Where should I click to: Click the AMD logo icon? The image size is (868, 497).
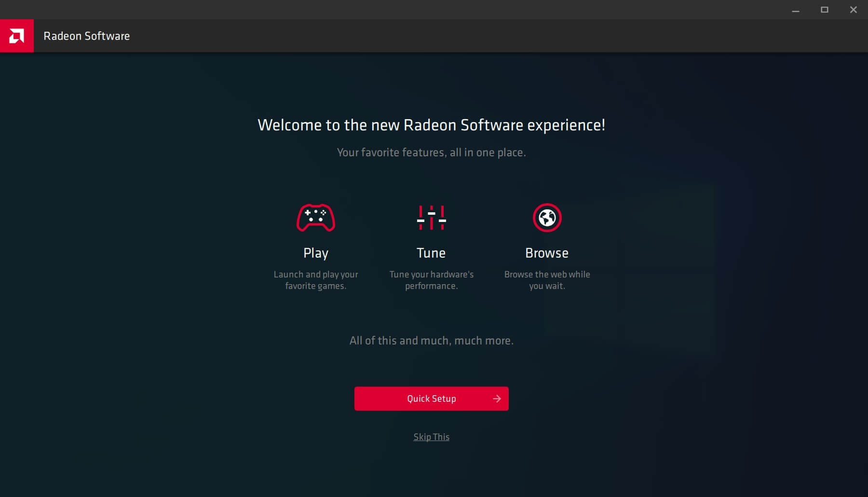pos(16,36)
